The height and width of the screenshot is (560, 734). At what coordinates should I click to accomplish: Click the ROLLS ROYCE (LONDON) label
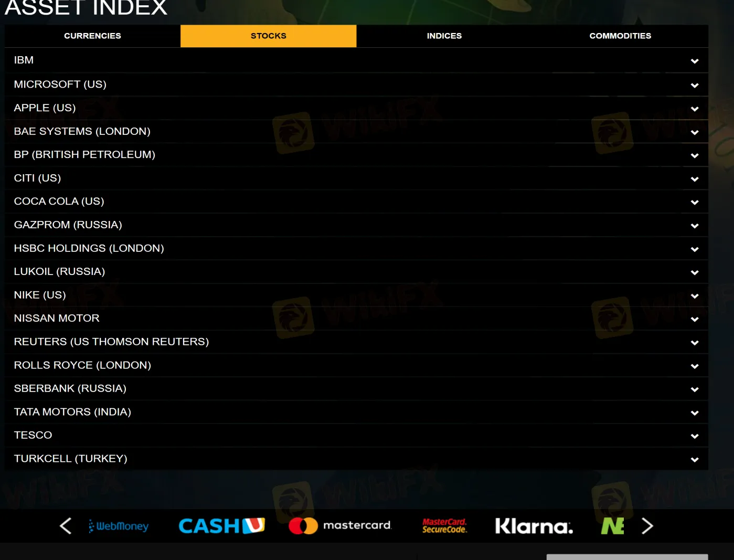[x=82, y=365]
